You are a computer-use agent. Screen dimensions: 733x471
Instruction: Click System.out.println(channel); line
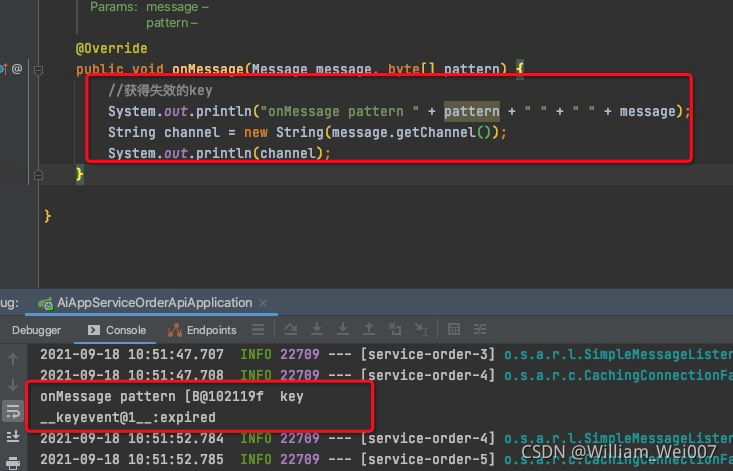[x=219, y=153]
